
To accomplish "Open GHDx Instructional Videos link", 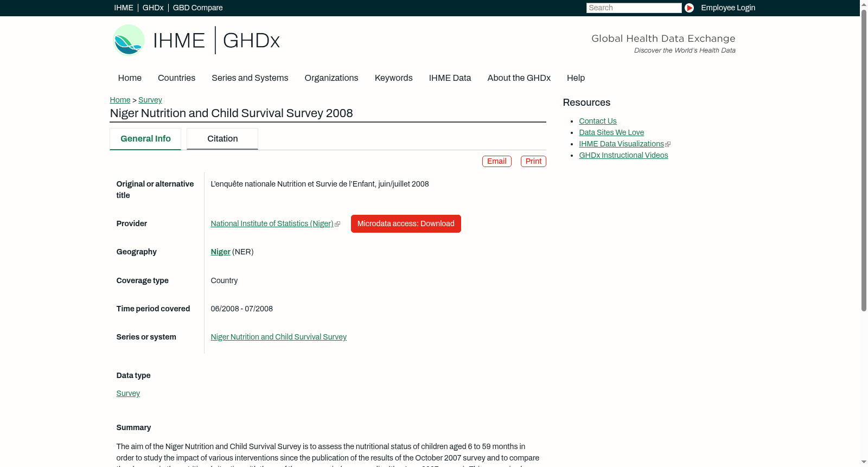I will [623, 155].
